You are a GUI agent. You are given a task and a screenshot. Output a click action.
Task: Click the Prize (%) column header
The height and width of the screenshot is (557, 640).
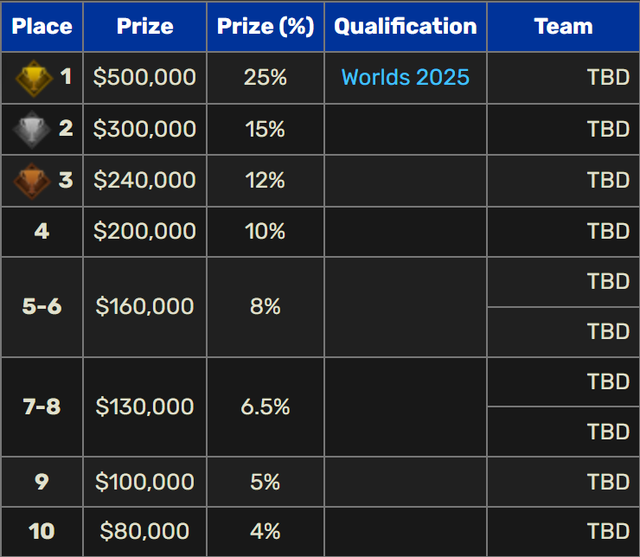(265, 27)
